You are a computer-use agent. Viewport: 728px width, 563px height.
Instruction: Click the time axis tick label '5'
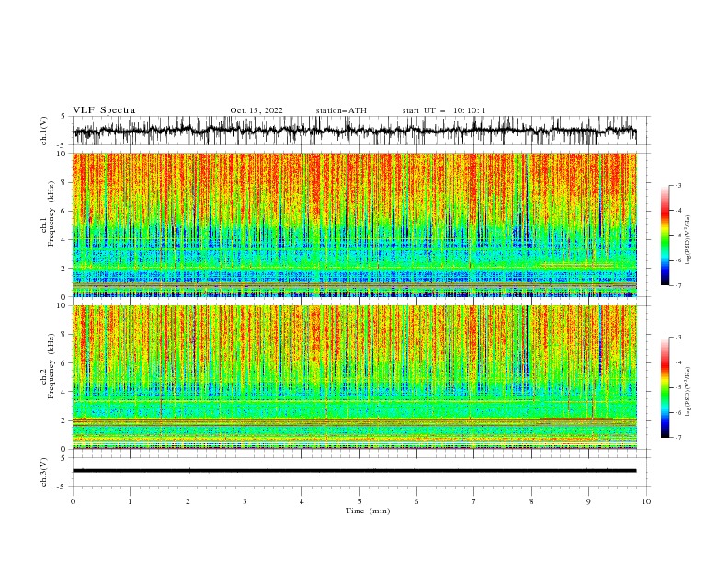pos(359,501)
